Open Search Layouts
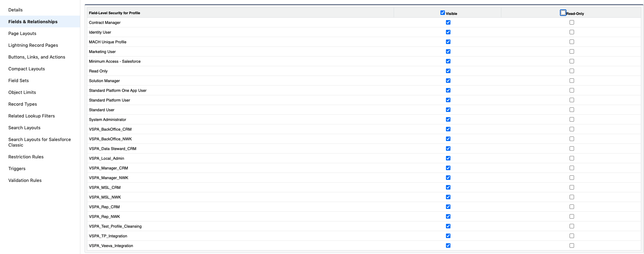The width and height of the screenshot is (644, 254). point(24,128)
